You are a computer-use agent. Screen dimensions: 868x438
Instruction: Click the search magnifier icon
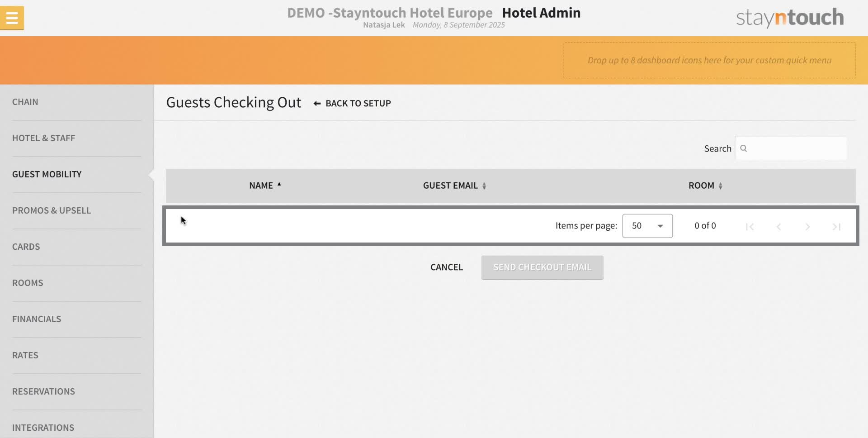tap(744, 148)
